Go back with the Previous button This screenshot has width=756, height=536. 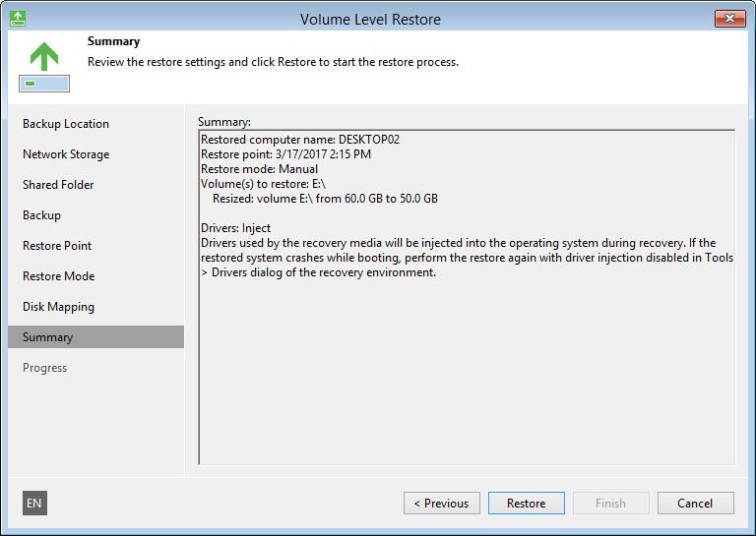[x=442, y=503]
